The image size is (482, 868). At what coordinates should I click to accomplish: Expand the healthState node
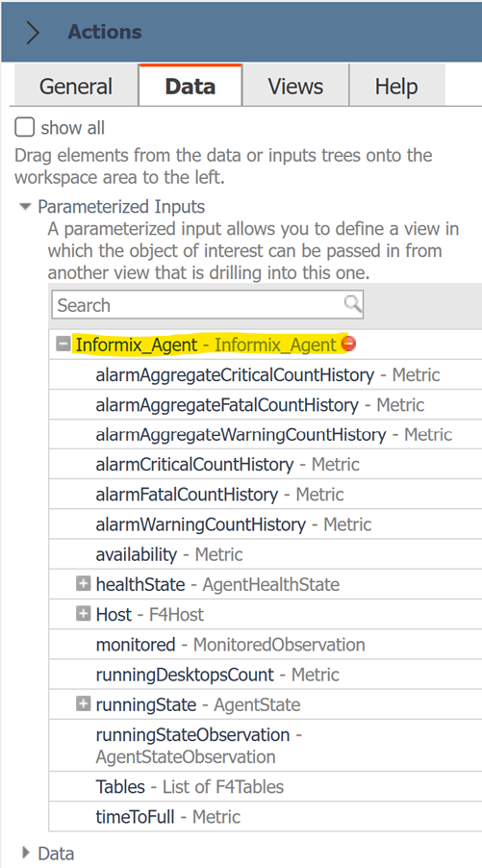pos(83,583)
